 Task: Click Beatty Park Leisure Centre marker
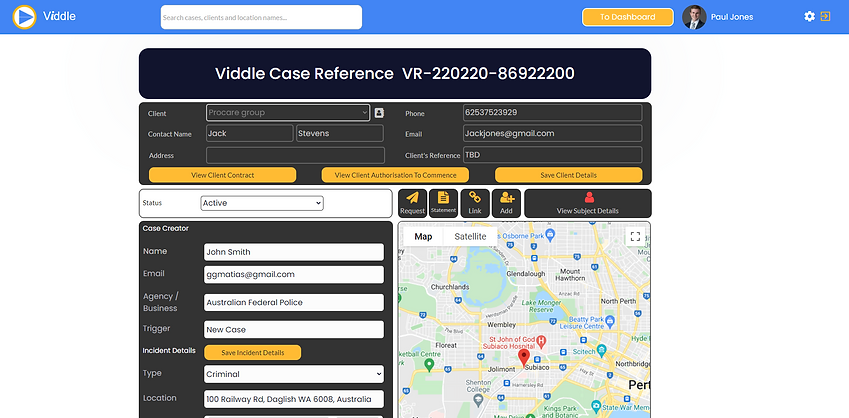pos(610,321)
